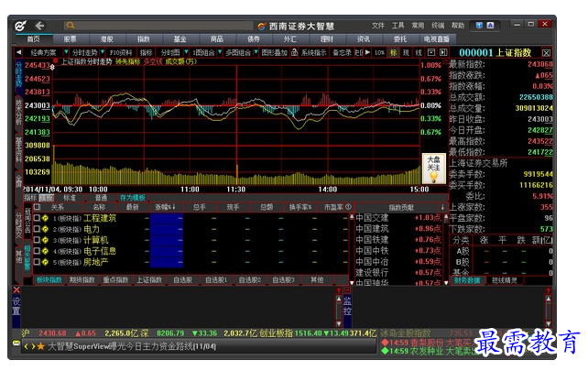Open the dropdown arrow beside 分时图

pyautogui.click(x=186, y=52)
